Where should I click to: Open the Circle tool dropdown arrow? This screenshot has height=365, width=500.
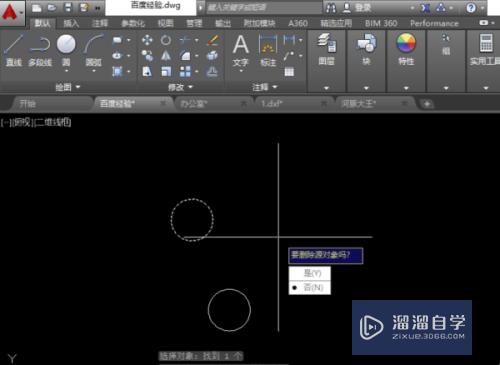point(66,71)
